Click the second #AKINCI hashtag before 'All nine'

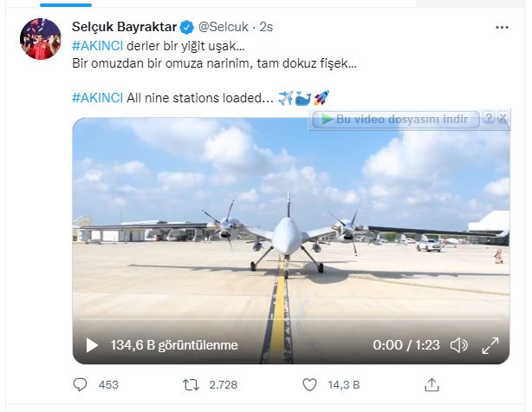(x=97, y=99)
